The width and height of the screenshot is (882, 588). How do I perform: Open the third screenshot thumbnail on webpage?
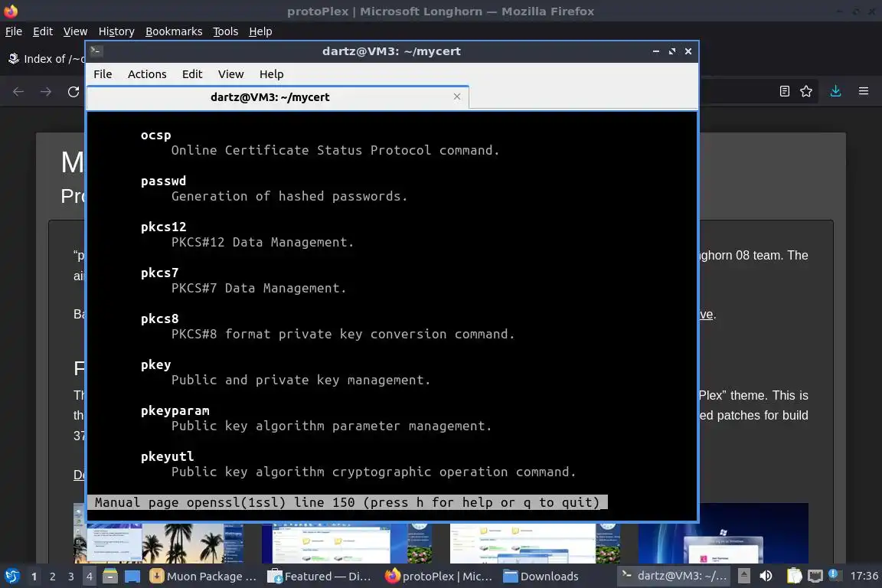[534, 543]
